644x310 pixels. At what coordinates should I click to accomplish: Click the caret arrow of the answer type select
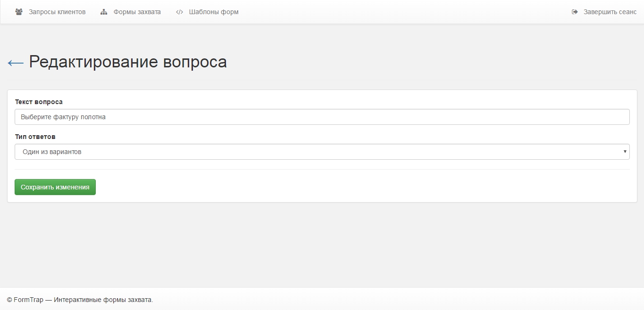pos(625,152)
